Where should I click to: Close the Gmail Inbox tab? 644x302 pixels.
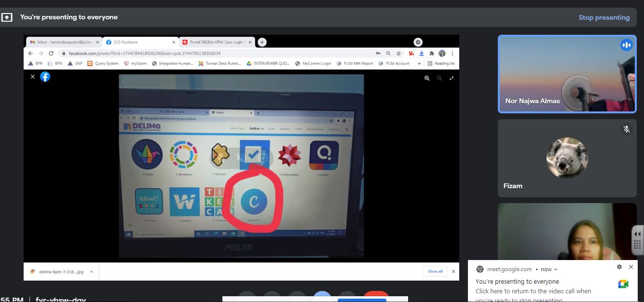click(x=97, y=42)
